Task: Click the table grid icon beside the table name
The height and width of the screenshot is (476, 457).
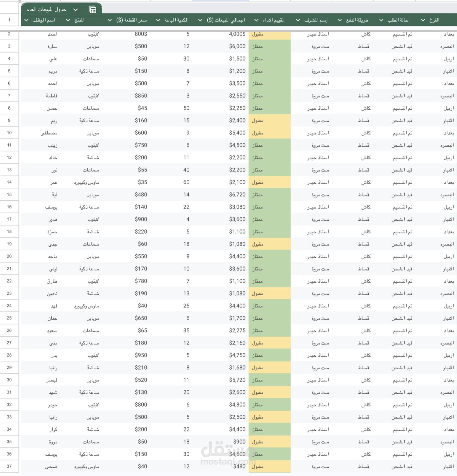Action: 92,10
